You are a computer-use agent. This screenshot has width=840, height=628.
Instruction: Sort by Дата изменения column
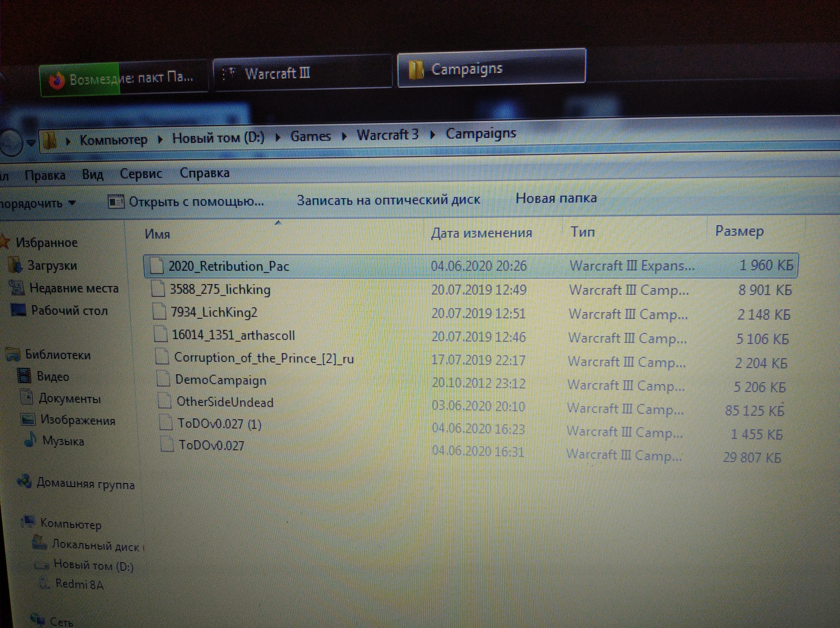[x=481, y=233]
